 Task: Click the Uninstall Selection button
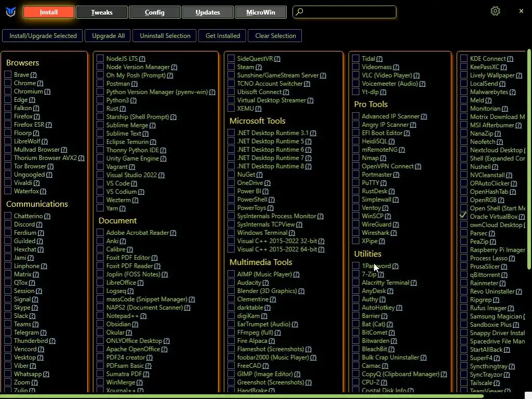pyautogui.click(x=165, y=36)
